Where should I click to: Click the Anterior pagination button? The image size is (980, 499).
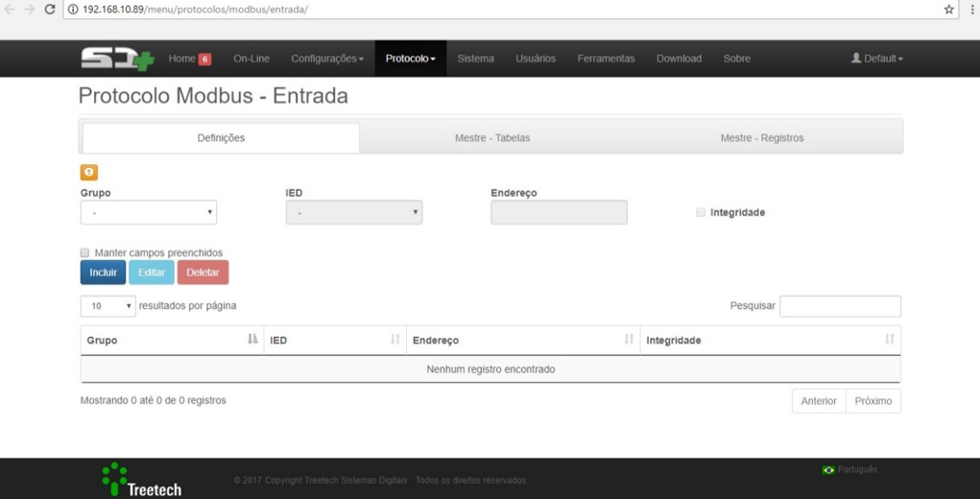pyautogui.click(x=819, y=401)
